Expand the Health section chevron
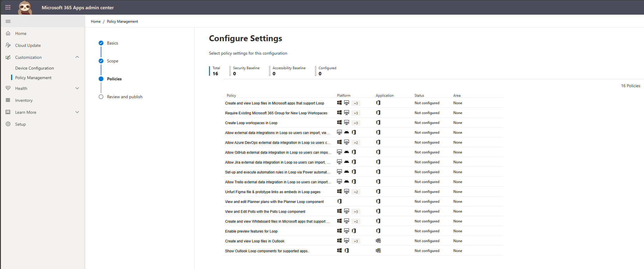The image size is (644, 269). 77,88
